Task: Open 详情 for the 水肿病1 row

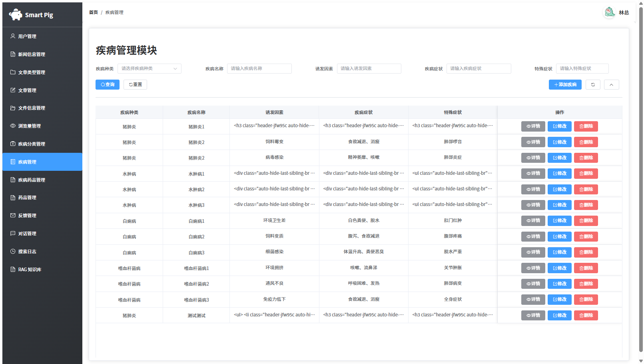Action: (533, 173)
